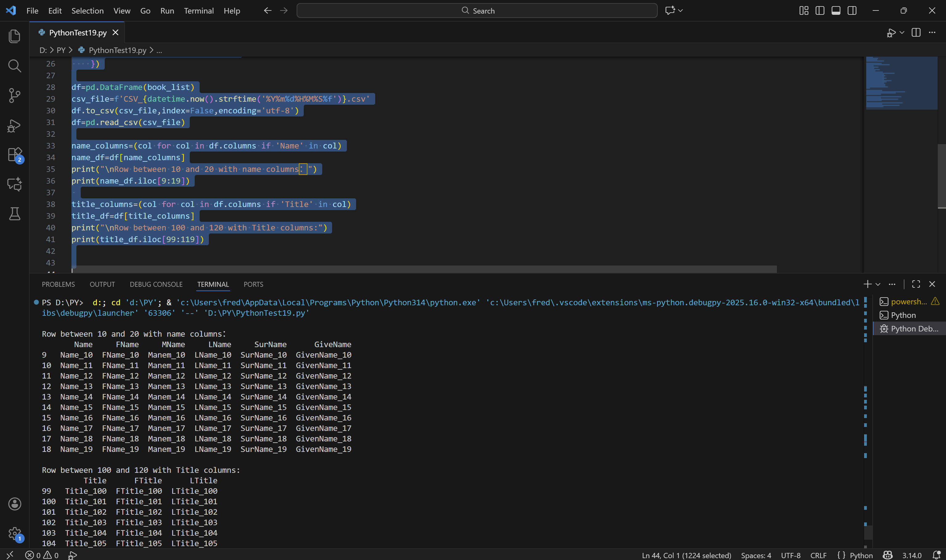
Task: Expand the ellipsis in editor breadcrumb
Action: tap(159, 50)
